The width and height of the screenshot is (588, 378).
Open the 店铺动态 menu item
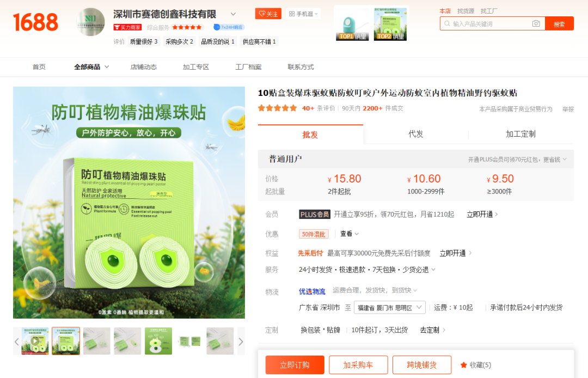pos(144,67)
